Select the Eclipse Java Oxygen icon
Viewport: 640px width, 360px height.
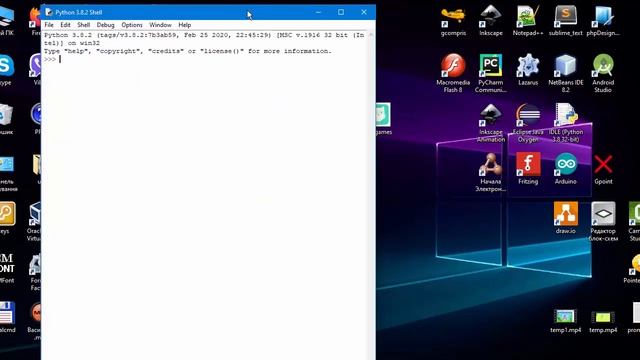(528, 123)
